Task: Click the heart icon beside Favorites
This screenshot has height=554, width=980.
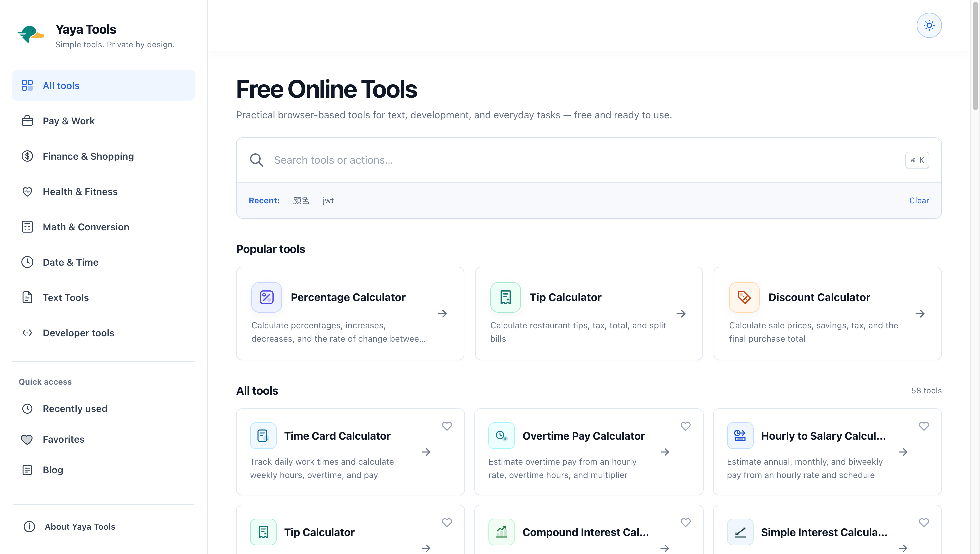Action: (27, 439)
